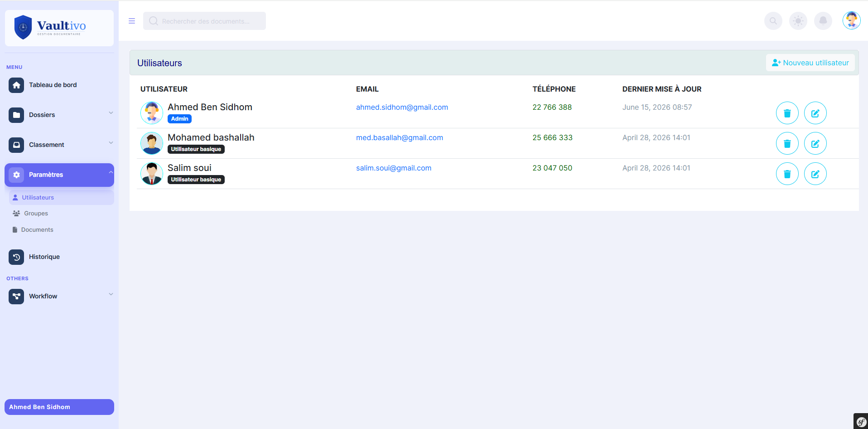Click the person-plus icon in Nouveau utilisateur
The height and width of the screenshot is (429, 868).
(776, 63)
